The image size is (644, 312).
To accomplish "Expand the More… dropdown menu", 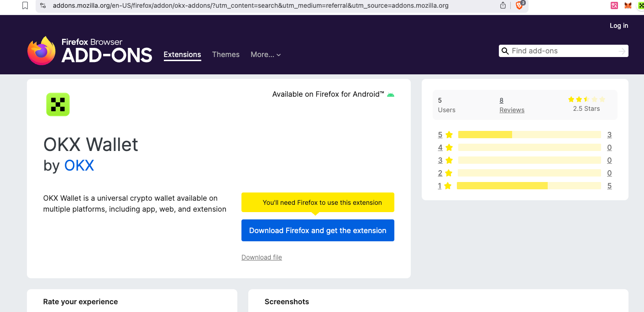I will pyautogui.click(x=266, y=55).
